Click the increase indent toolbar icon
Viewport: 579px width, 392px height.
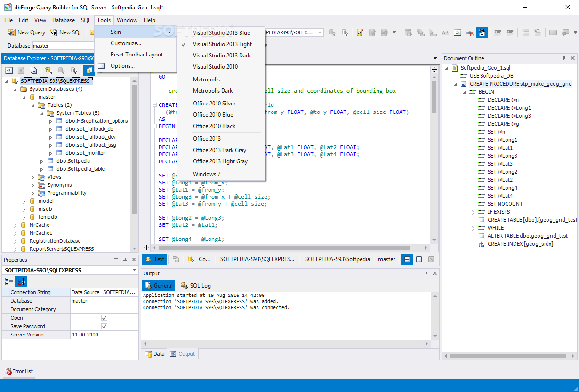tap(510, 32)
